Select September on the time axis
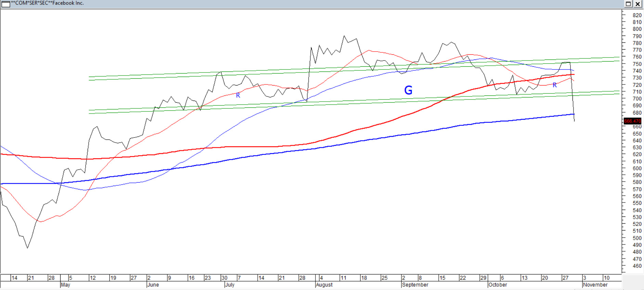The height and width of the screenshot is (290, 644). (415, 285)
